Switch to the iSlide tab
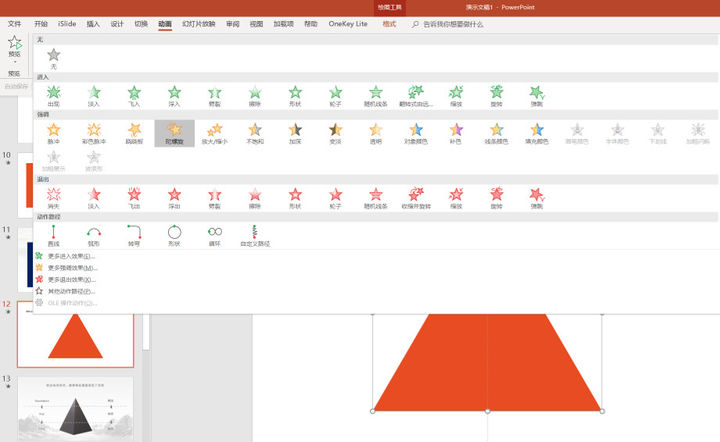Screen dimensions: 720x442 [x=67, y=24]
